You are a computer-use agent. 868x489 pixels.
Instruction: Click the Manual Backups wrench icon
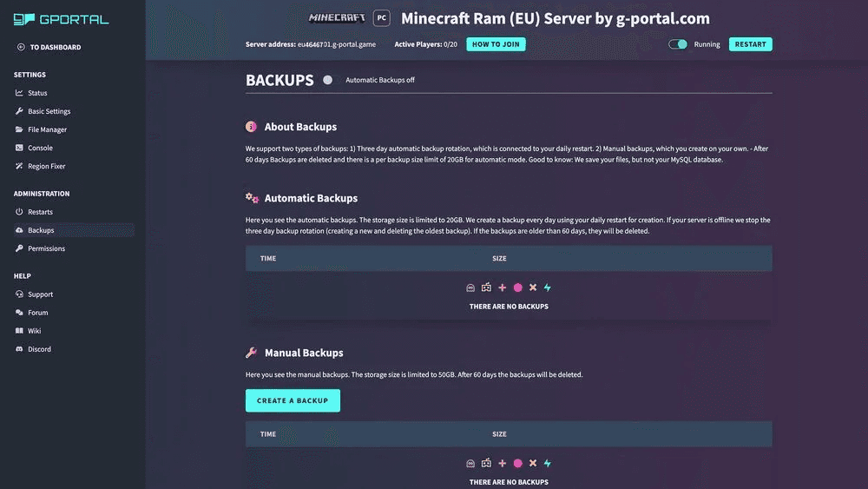252,353
